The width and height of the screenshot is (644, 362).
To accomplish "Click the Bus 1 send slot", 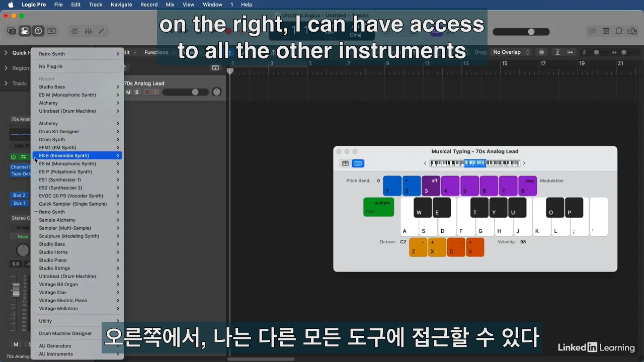I will [x=19, y=203].
